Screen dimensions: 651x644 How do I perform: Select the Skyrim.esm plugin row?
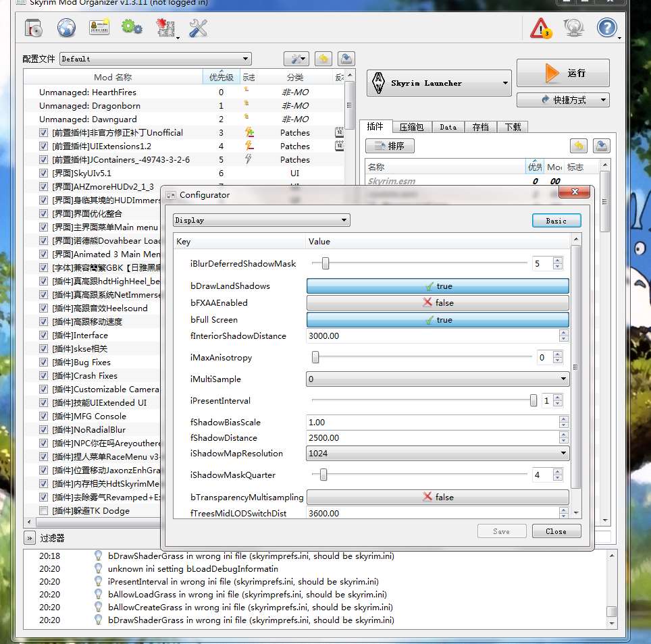(x=481, y=182)
